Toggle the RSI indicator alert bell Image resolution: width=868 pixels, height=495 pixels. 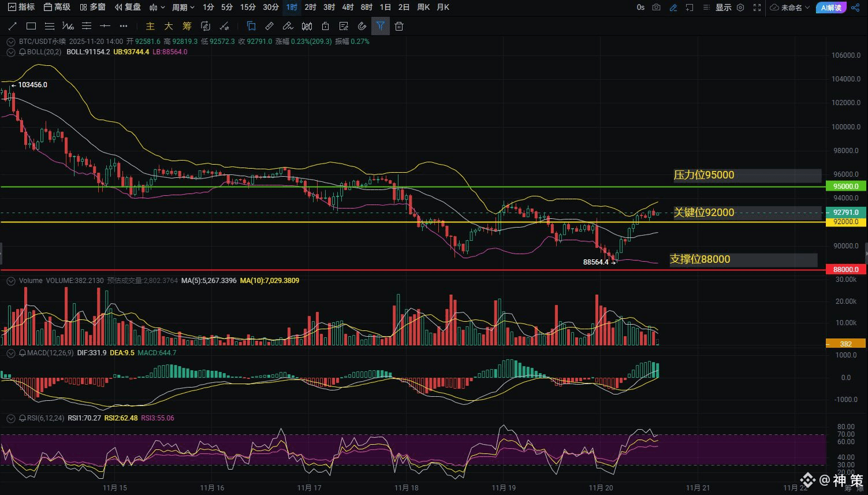(x=23, y=418)
